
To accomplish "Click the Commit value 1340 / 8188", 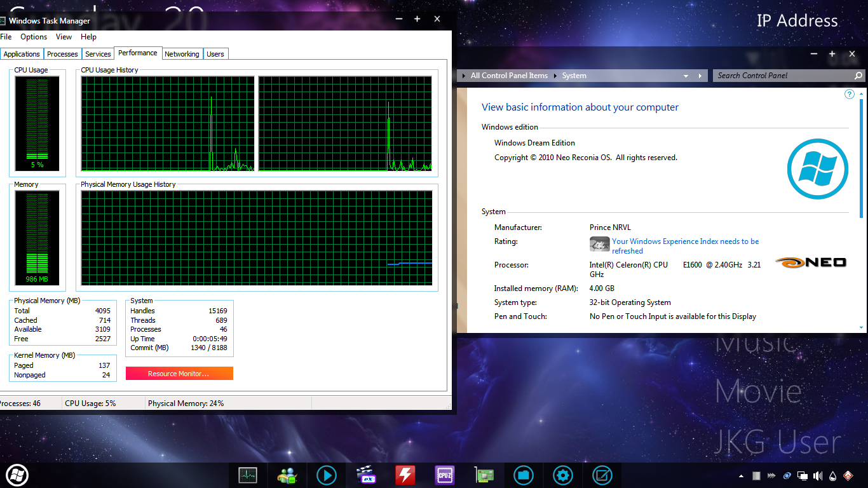I will [x=208, y=348].
